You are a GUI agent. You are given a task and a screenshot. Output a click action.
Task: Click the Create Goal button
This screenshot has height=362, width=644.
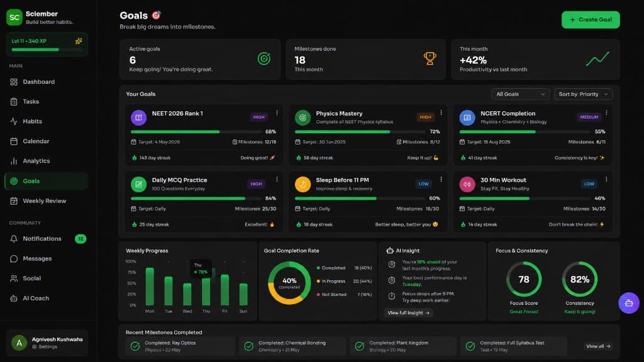[x=591, y=19]
